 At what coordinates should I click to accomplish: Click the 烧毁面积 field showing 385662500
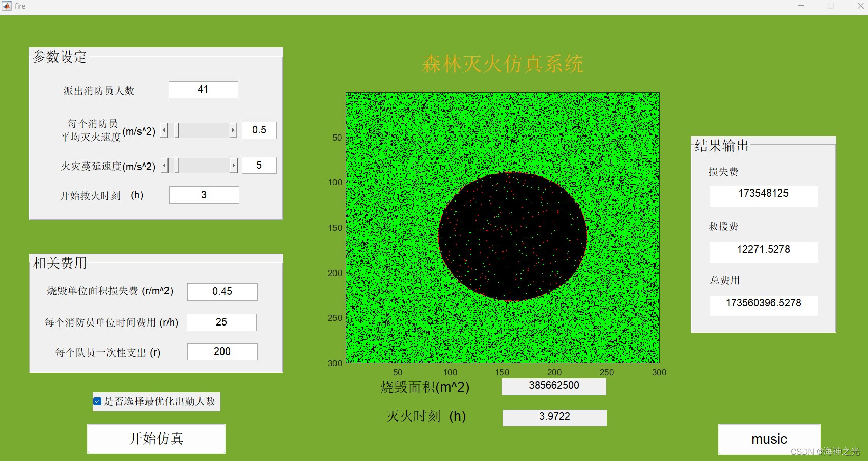point(554,387)
